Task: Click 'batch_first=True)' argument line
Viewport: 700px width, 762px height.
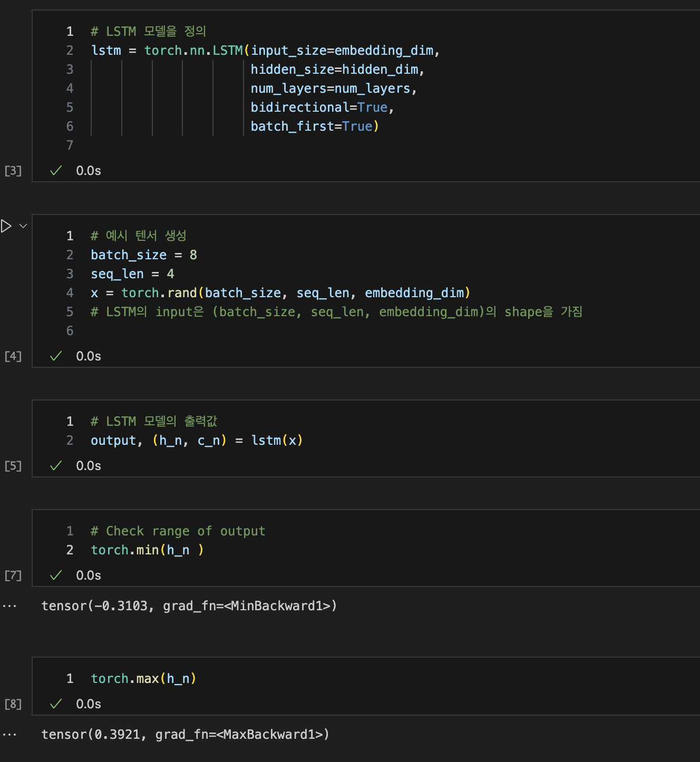Action: [315, 126]
